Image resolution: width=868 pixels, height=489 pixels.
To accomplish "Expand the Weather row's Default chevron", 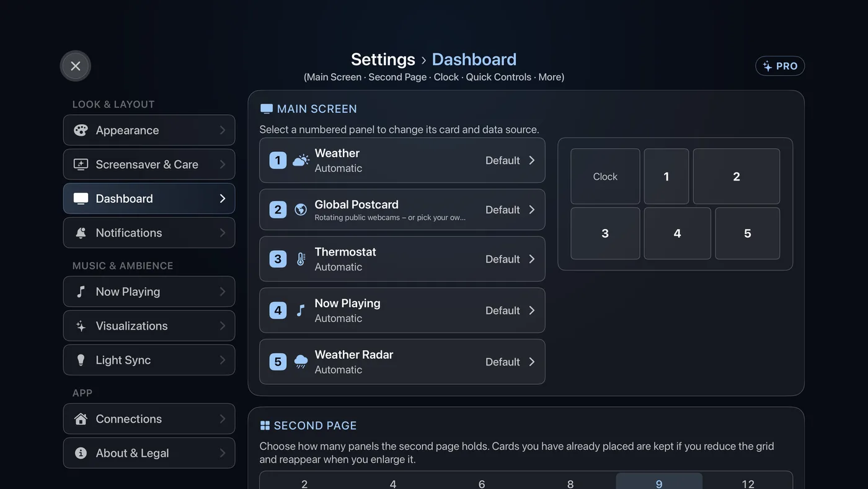I will point(531,160).
